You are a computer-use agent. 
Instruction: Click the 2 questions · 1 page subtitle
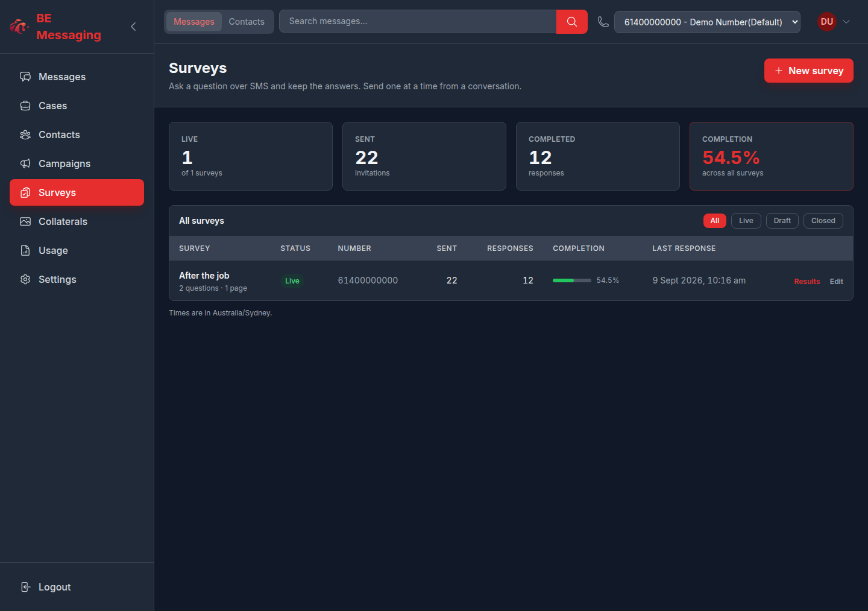213,288
